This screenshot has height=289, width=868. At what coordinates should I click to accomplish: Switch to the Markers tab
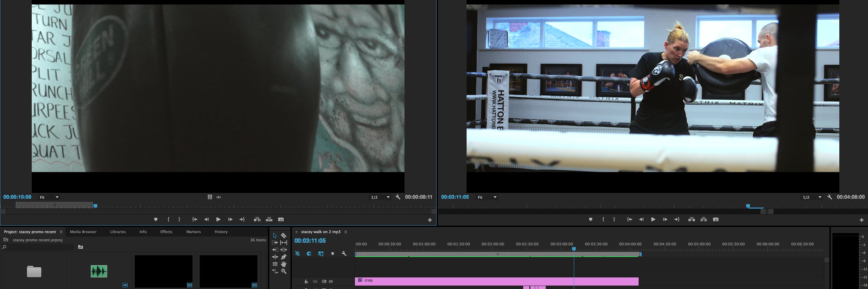(194, 232)
